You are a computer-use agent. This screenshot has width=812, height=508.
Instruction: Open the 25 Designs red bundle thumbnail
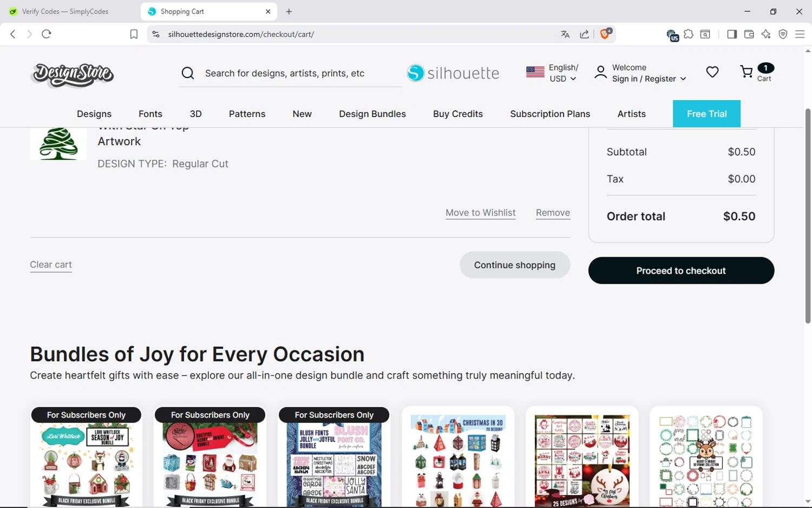pos(582,458)
